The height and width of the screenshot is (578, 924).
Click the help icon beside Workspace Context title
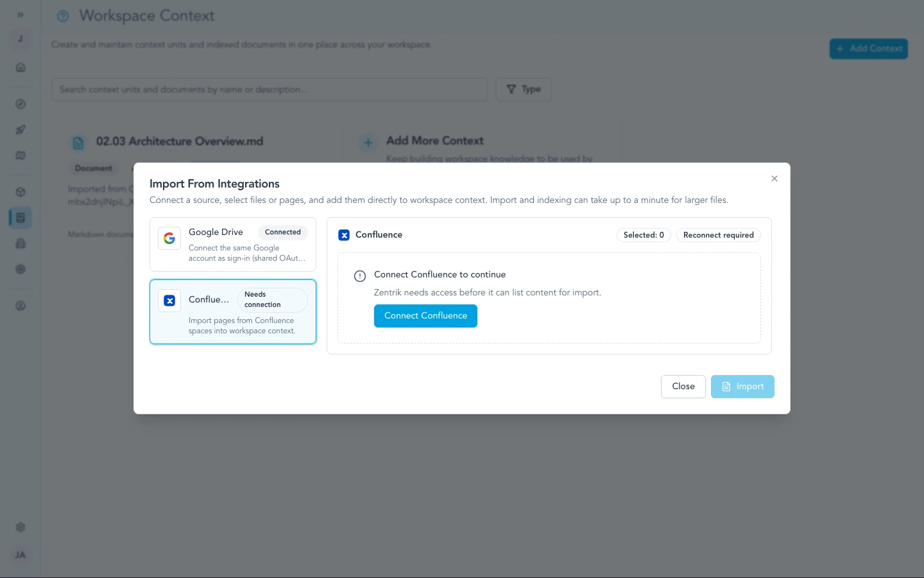pyautogui.click(x=63, y=16)
